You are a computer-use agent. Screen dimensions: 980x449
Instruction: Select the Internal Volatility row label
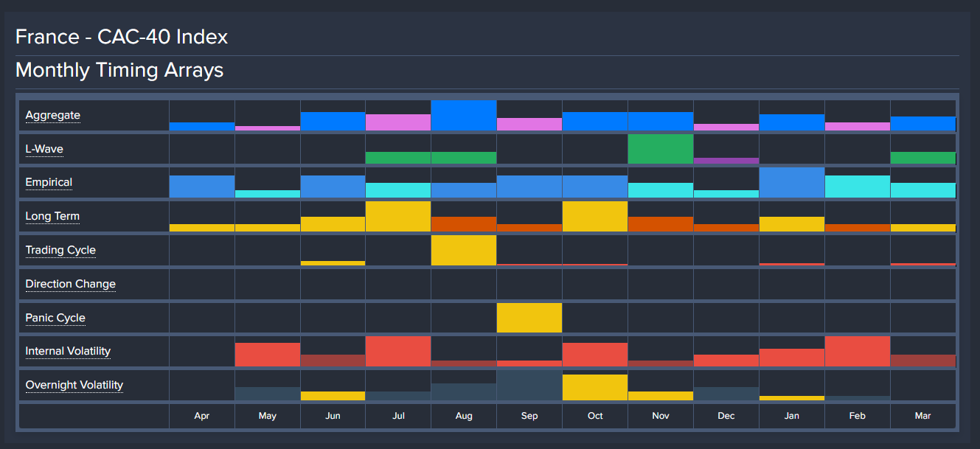tap(68, 351)
